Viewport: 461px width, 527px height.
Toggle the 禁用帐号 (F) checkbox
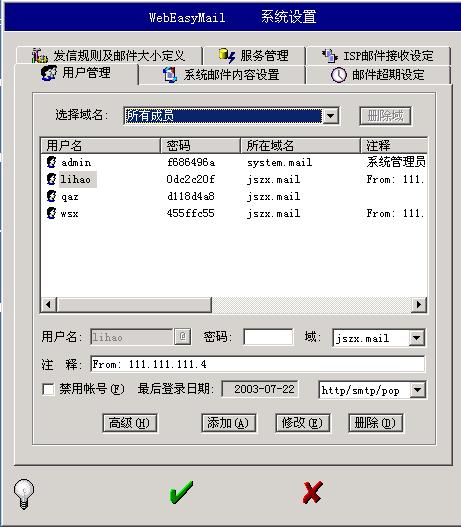point(48,390)
